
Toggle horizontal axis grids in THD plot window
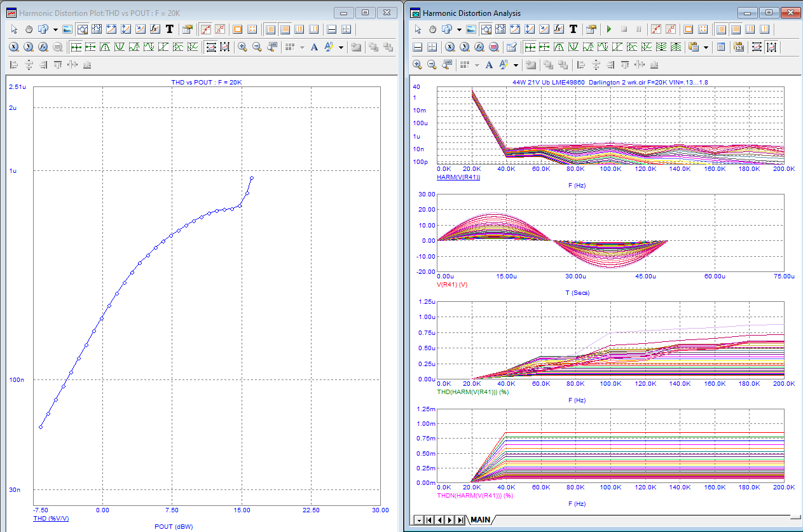[x=285, y=29]
